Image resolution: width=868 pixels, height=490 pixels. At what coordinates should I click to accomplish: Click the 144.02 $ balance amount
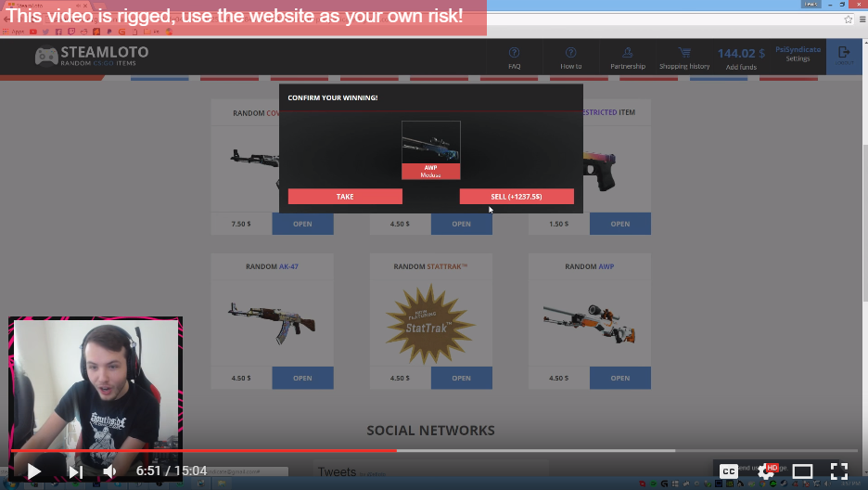741,53
